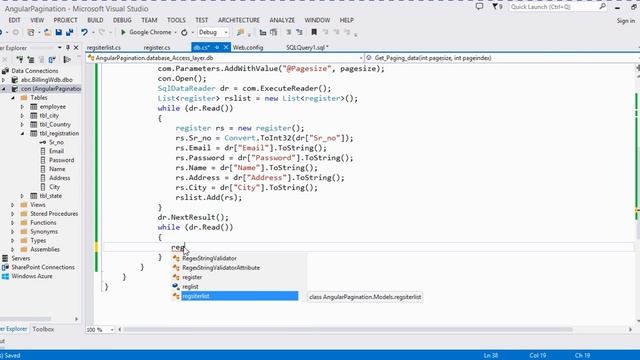Open the member dropdown Get_Paging_data

(x=502, y=58)
